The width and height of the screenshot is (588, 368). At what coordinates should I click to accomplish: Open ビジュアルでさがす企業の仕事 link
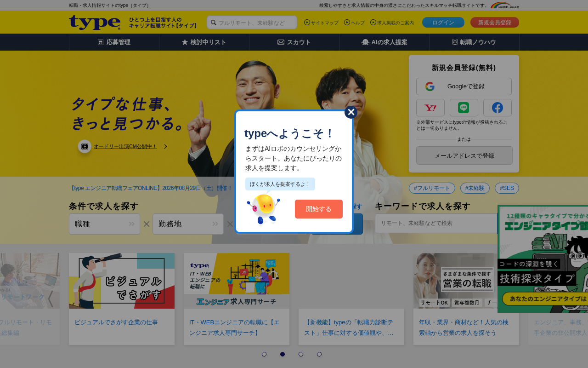pyautogui.click(x=116, y=322)
